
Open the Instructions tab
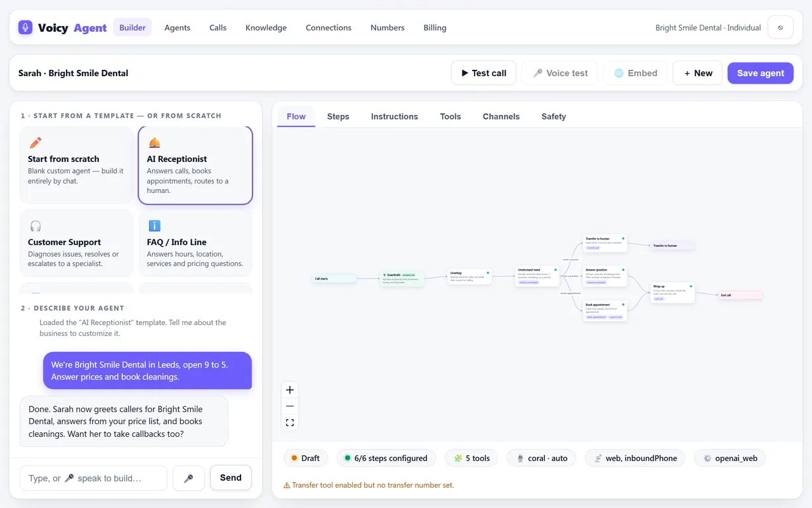(395, 116)
